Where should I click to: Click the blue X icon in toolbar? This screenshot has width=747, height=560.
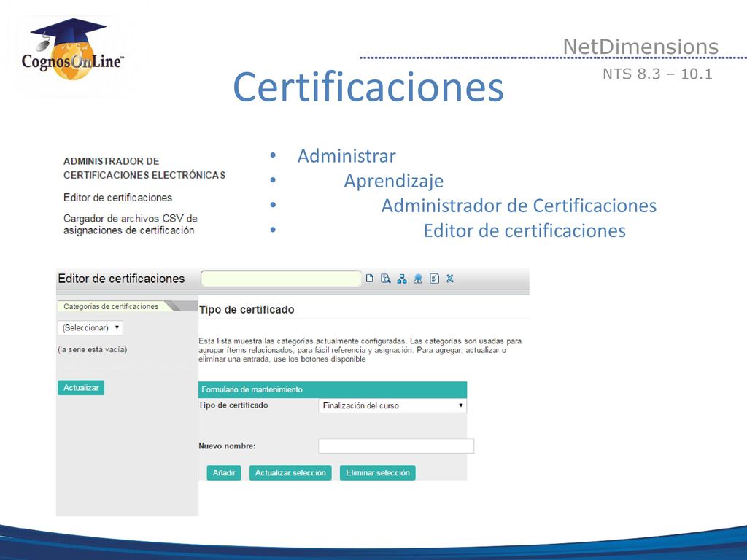tap(449, 279)
